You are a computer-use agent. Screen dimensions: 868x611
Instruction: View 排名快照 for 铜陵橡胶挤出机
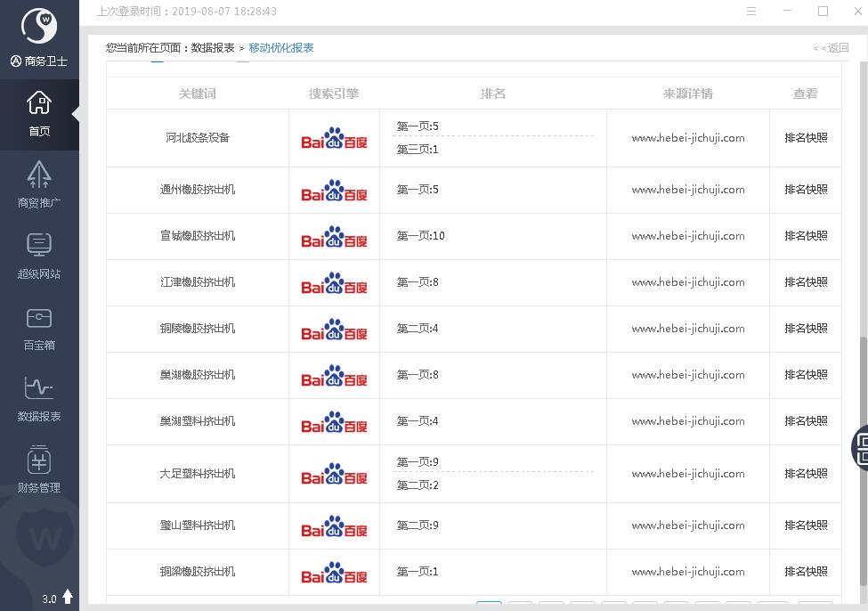tap(806, 329)
